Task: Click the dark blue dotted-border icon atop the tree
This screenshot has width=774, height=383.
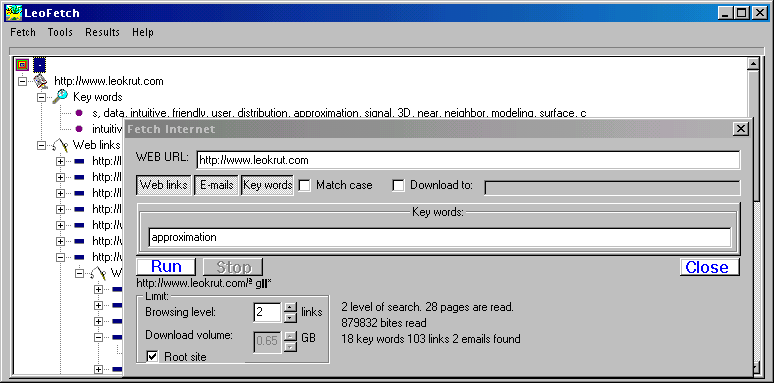Action: pyautogui.click(x=39, y=65)
